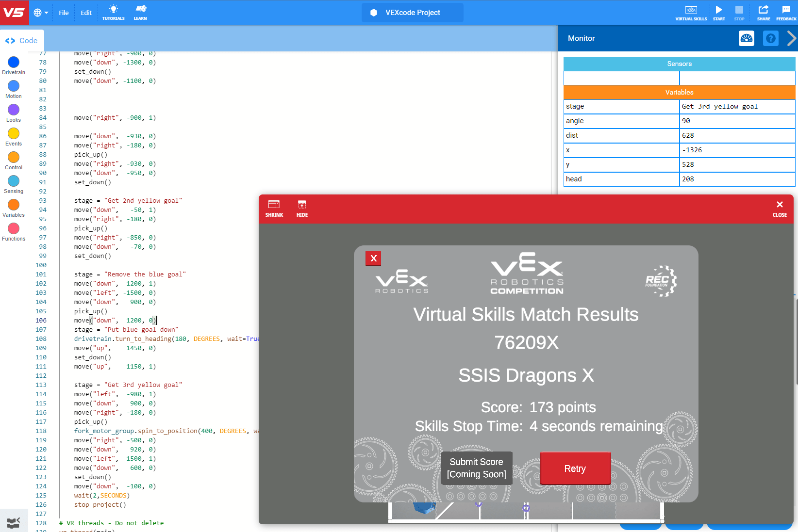This screenshot has width=798, height=532.
Task: Open the Virtual Skills playground icon
Action: [x=691, y=13]
